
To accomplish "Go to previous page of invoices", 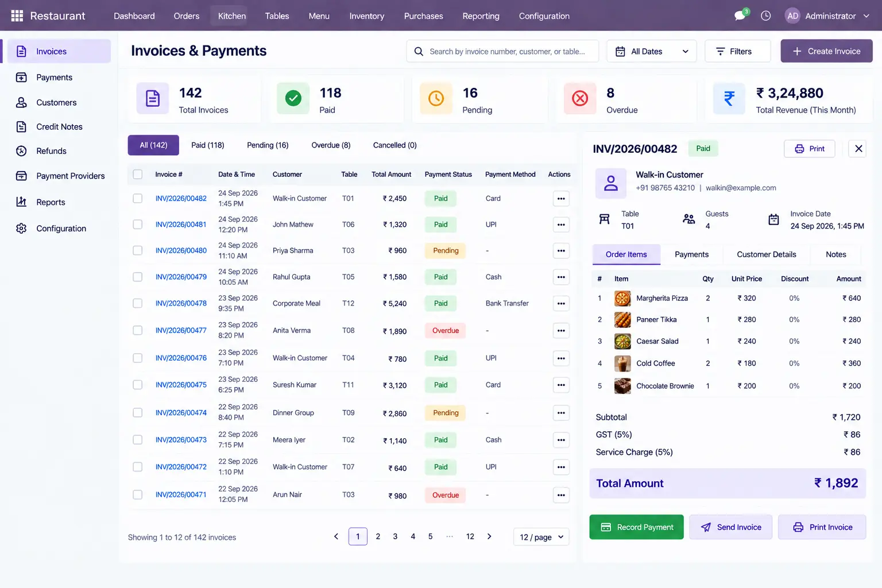I will click(x=336, y=536).
